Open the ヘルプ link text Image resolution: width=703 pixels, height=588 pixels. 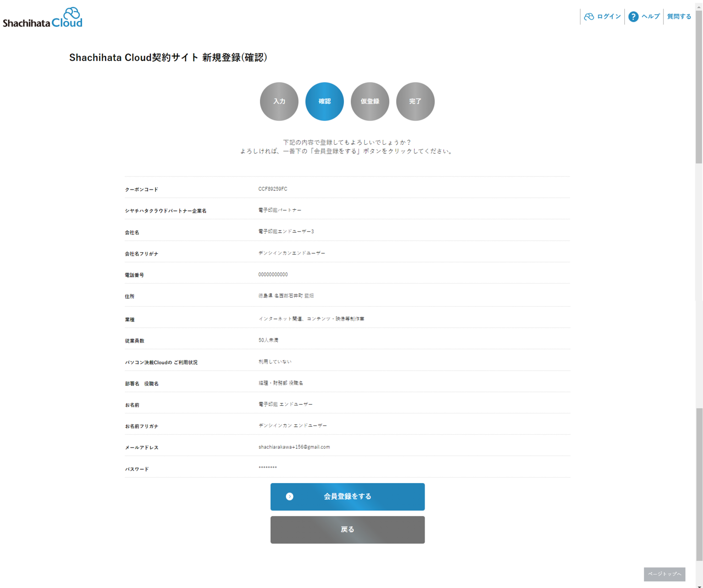pos(650,17)
